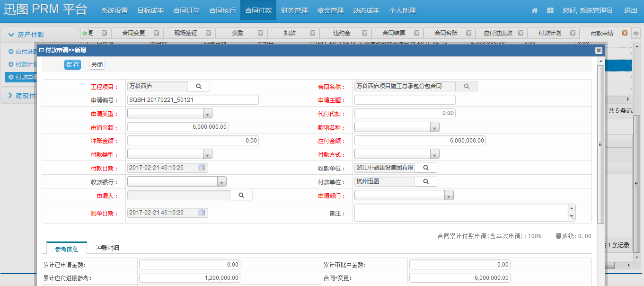Open search lookup for 工程项目 field

point(199,86)
